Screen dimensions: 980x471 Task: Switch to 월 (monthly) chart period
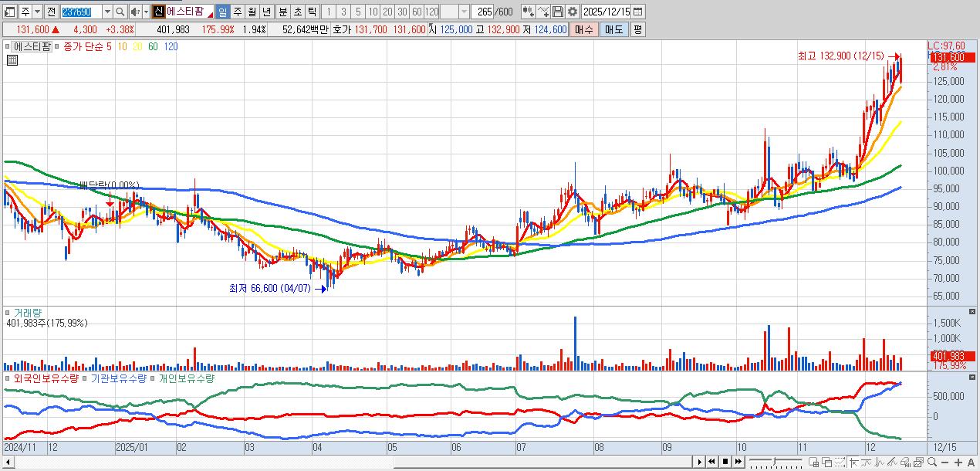coord(252,12)
